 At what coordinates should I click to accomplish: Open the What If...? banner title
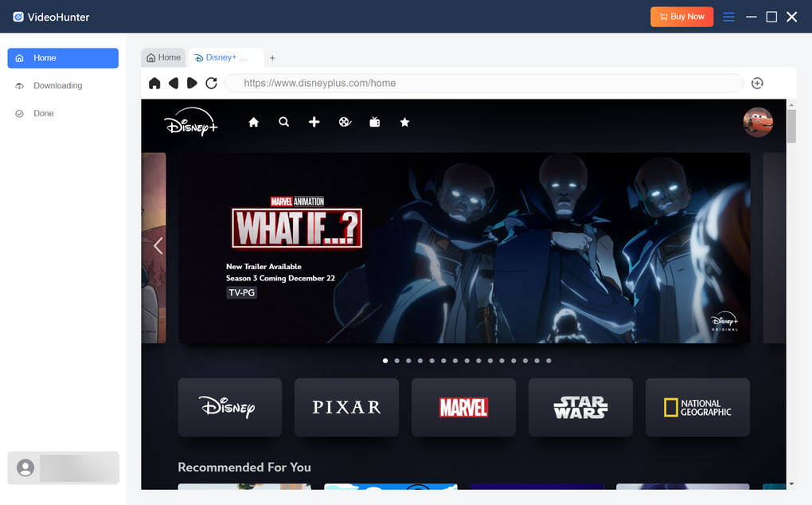(297, 229)
